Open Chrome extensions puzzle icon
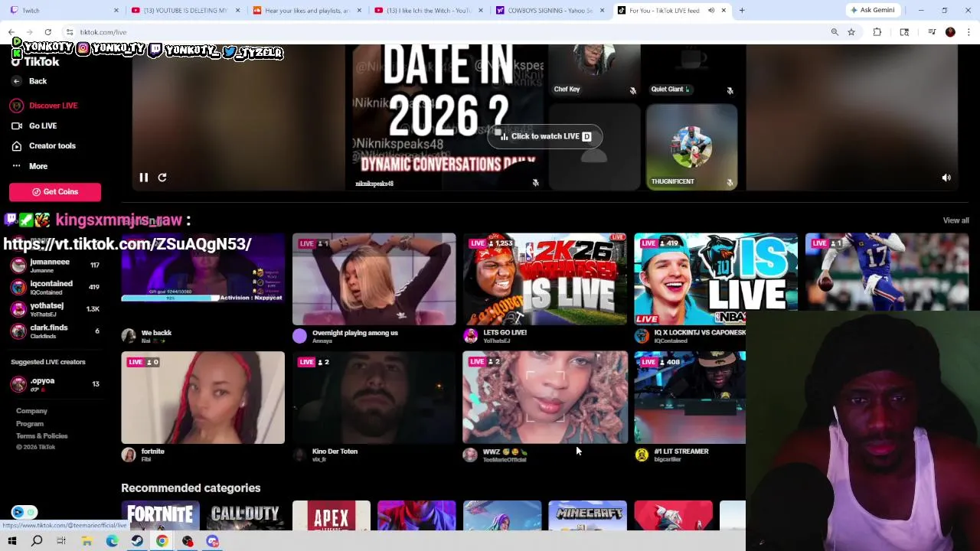Viewport: 980px width, 551px height. pos(877,32)
